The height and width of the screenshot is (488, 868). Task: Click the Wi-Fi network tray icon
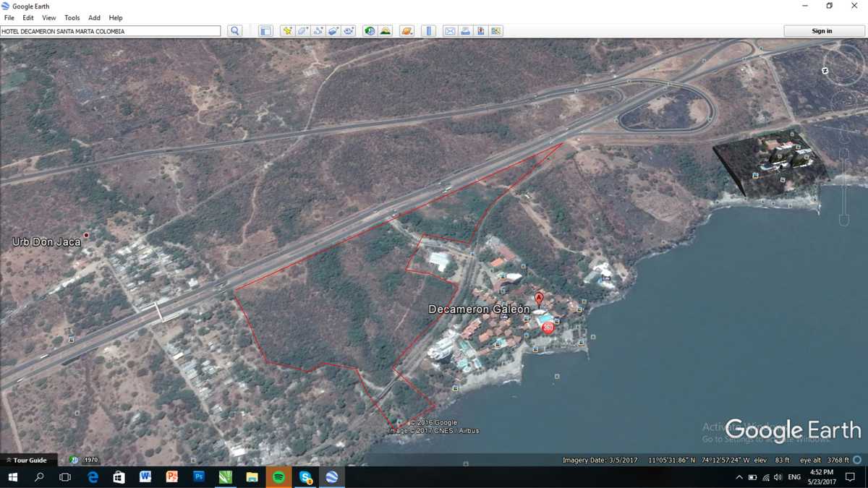tap(765, 477)
